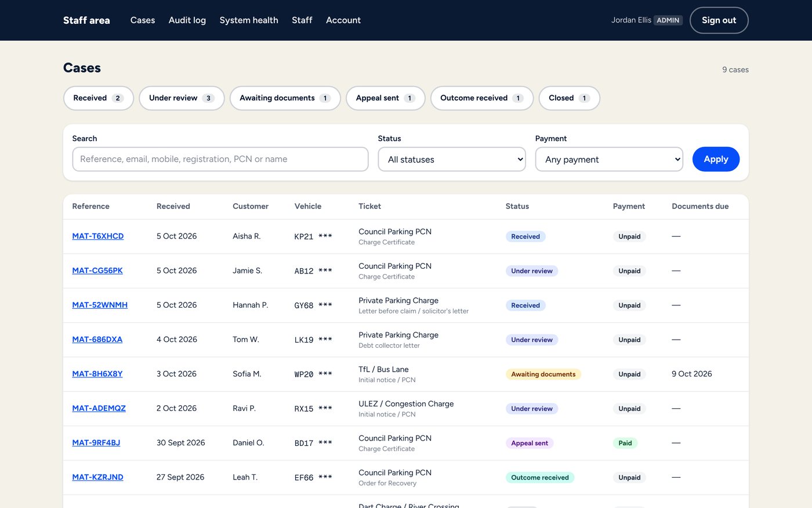Click the Apply button

coord(716,159)
